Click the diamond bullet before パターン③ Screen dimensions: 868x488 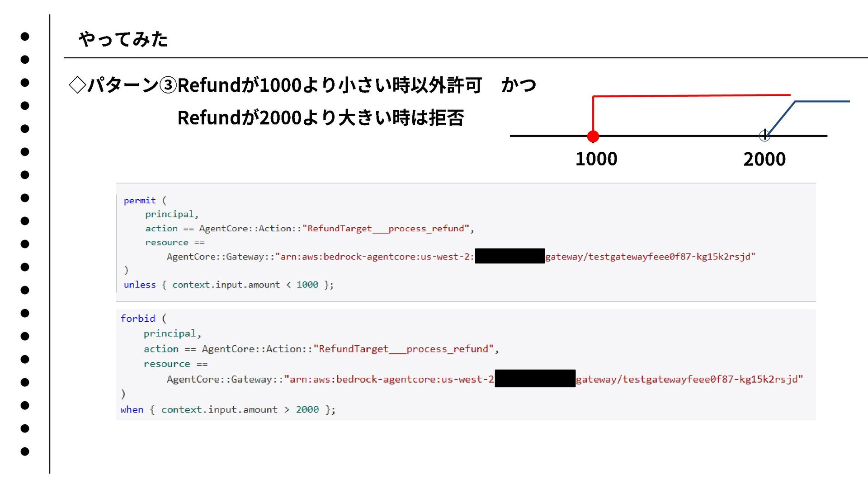pos(77,85)
